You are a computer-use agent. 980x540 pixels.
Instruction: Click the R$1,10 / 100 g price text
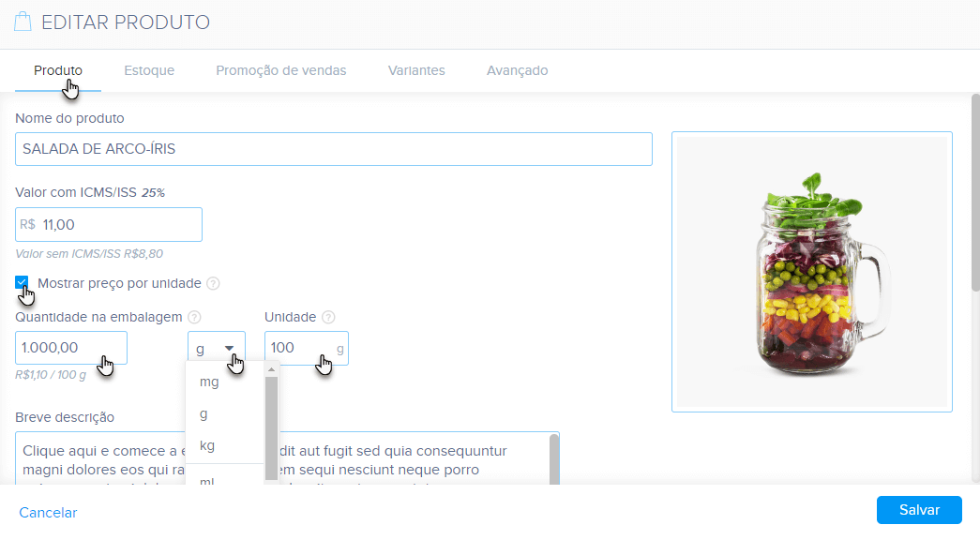point(51,375)
